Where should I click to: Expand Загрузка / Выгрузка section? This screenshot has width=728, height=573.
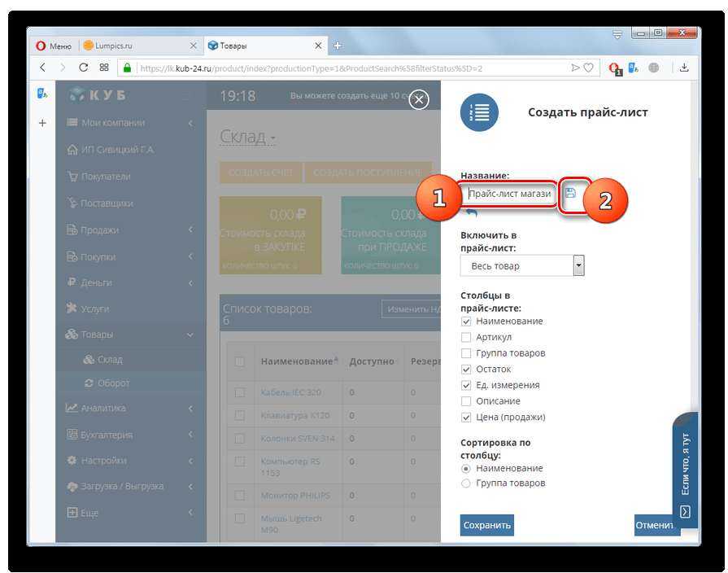tap(131, 487)
